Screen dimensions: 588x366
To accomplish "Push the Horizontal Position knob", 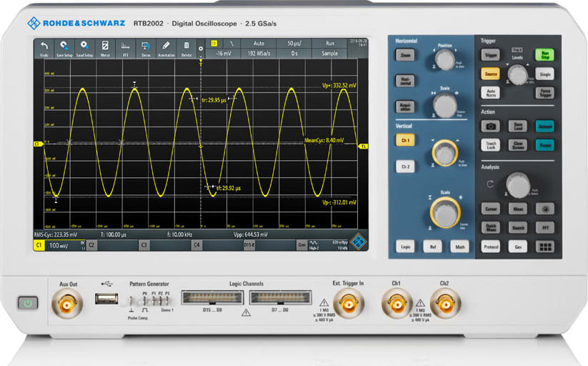I will pyautogui.click(x=444, y=59).
